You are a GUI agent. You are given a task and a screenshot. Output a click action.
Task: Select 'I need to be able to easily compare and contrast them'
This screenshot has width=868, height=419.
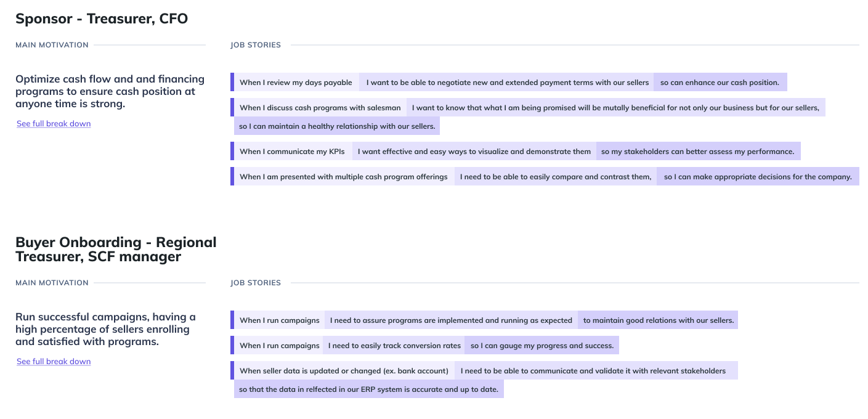coord(556,177)
